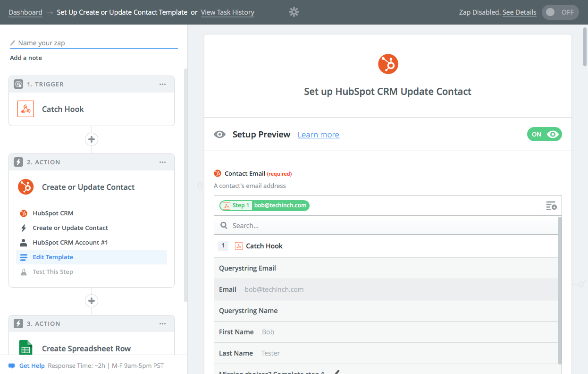The image size is (588, 374).
Task: Add a step below step 2 with plus
Action: click(x=92, y=301)
